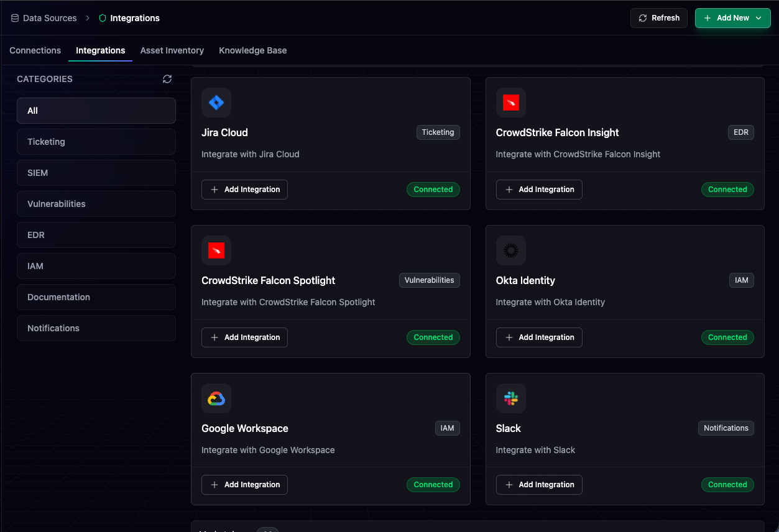
Task: Click the Refresh button in header
Action: 659,18
